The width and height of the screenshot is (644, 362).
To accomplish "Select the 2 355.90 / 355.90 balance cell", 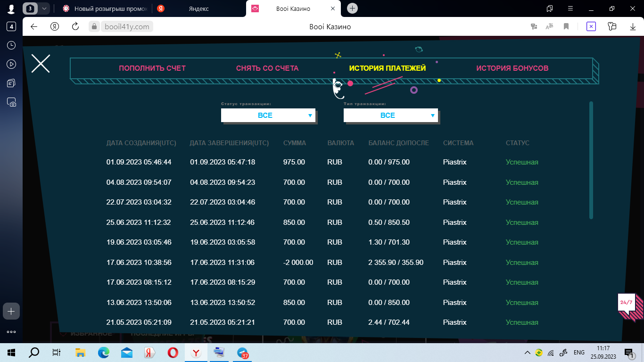I will coord(396,263).
